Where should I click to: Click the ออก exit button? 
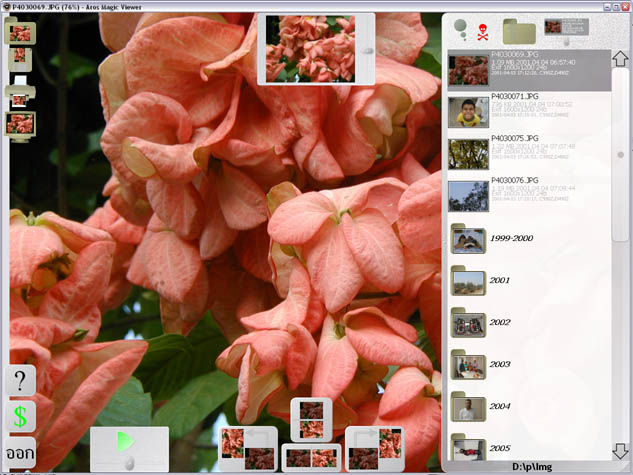tap(20, 451)
